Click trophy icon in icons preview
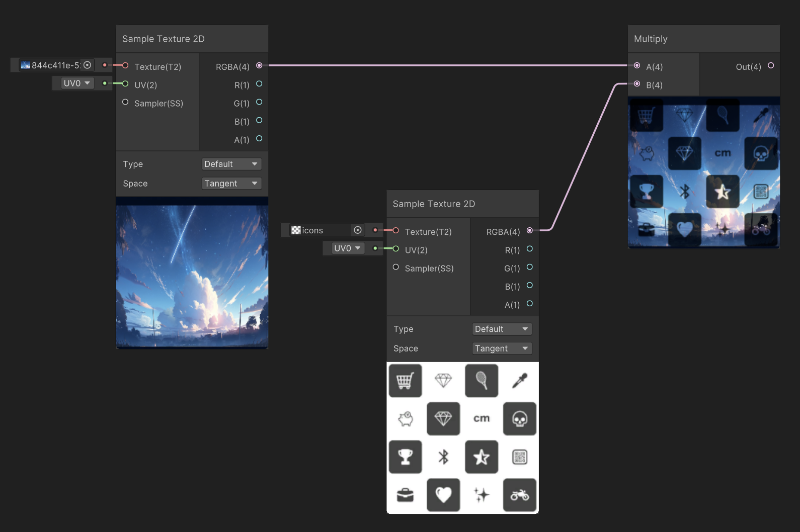This screenshot has height=532, width=800. click(x=405, y=457)
